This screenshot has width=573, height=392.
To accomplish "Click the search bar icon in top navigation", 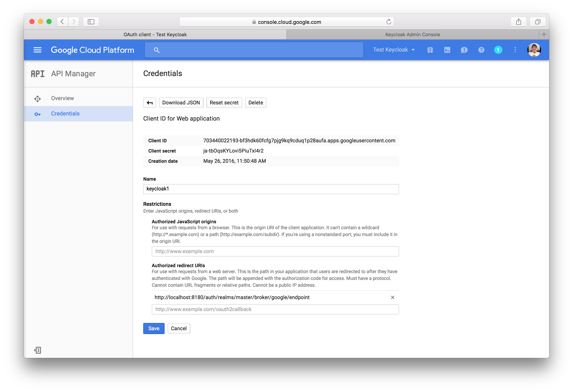I will [157, 50].
